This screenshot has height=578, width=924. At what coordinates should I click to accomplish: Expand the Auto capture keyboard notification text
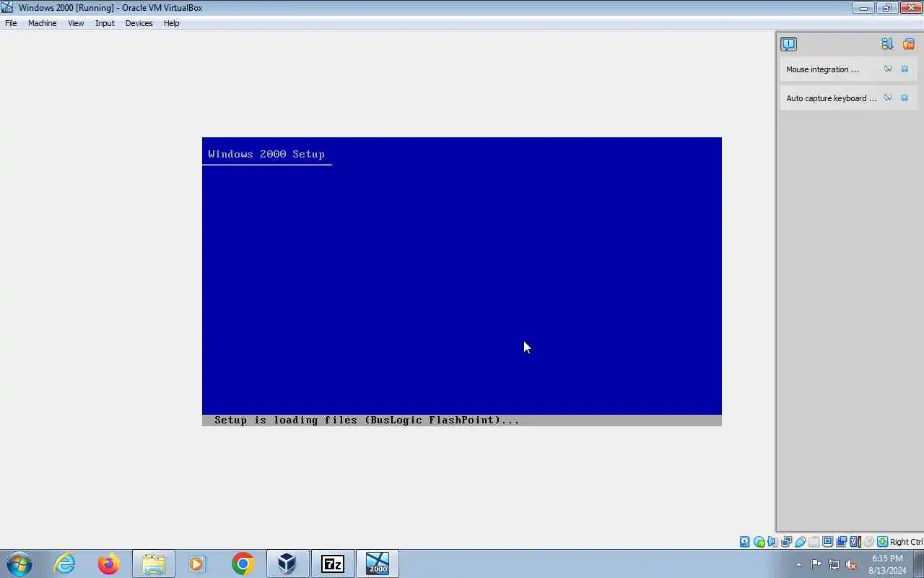pos(831,98)
